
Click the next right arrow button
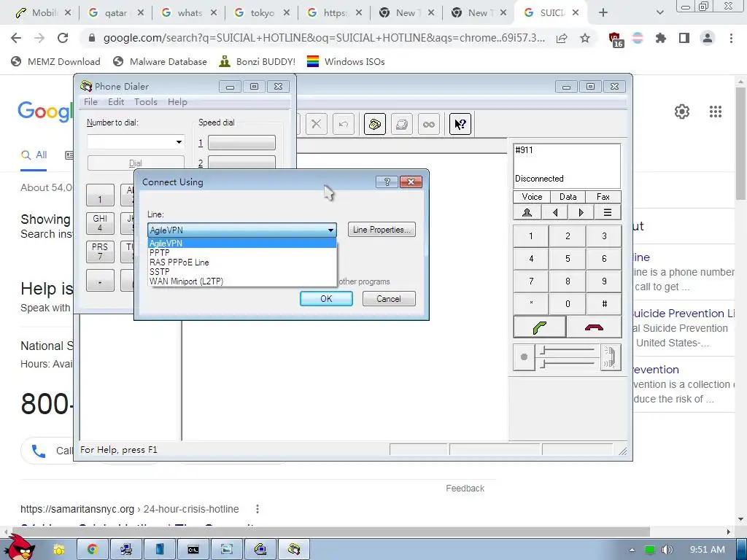click(x=581, y=212)
